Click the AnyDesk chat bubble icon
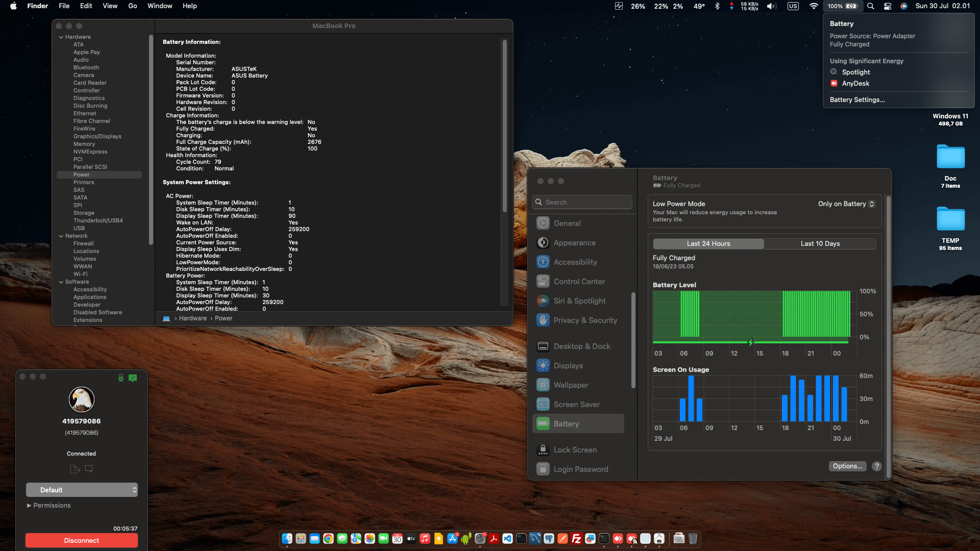The height and width of the screenshot is (551, 980). click(x=89, y=469)
